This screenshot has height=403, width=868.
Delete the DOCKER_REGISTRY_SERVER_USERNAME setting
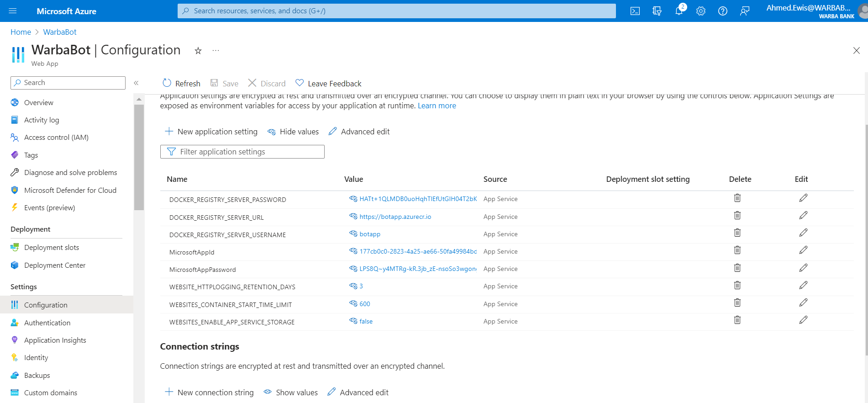pos(737,233)
